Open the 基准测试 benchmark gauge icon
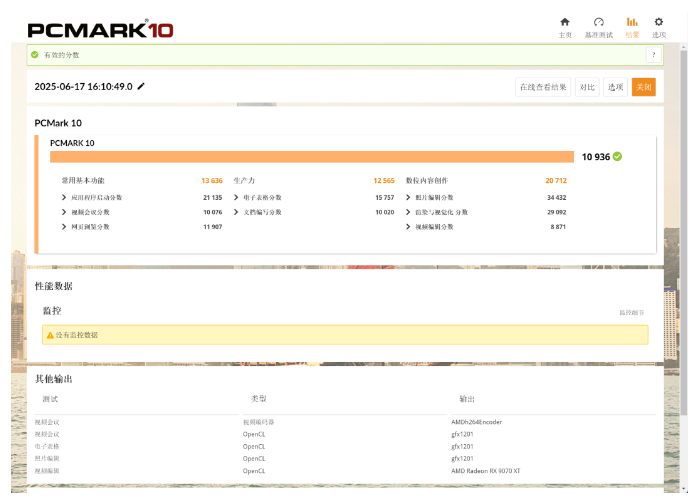The height and width of the screenshot is (503, 689). pyautogui.click(x=598, y=22)
